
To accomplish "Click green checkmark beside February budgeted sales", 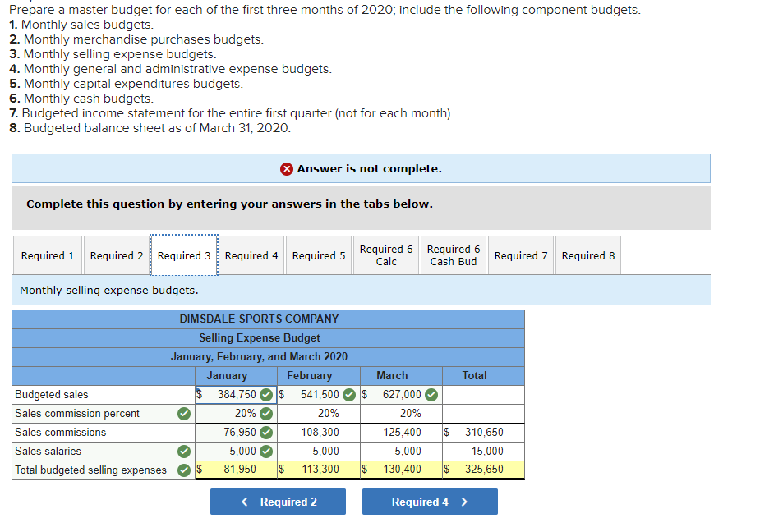I will [x=349, y=395].
